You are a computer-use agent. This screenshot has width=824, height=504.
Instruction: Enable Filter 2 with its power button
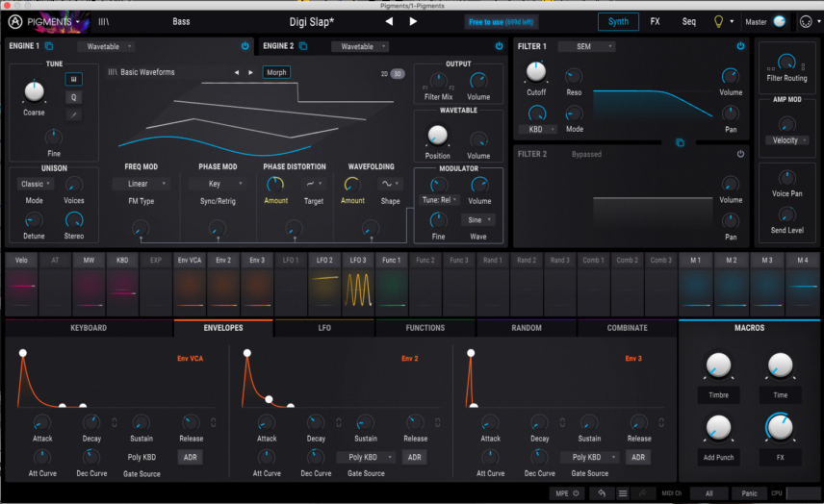(x=740, y=154)
